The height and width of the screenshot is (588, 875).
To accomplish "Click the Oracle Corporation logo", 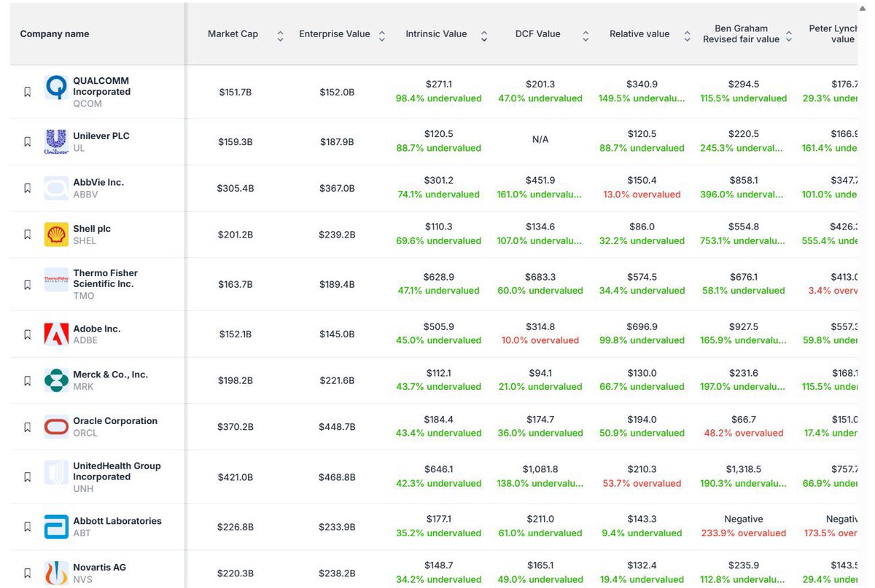I will 55,426.
